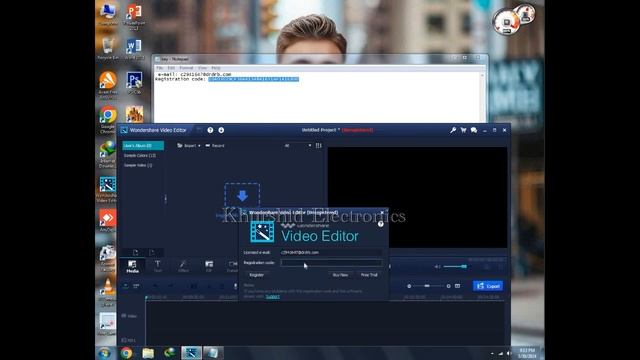Close the registration dialog
The height and width of the screenshot is (360, 640).
tap(382, 213)
